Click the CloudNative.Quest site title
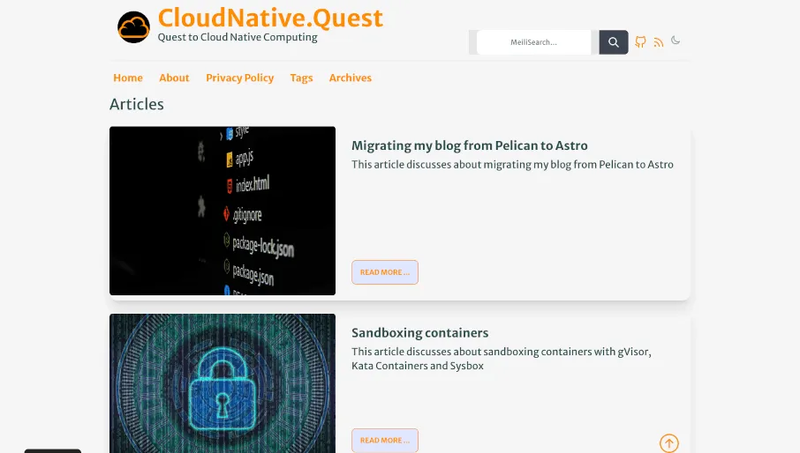Viewport: 800px width, 453px height. [270, 18]
